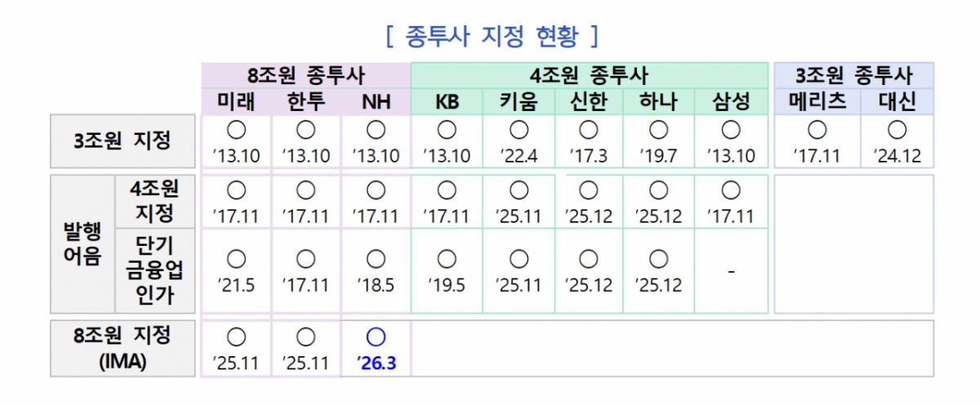Select the 4조원 종투사 group header

tap(589, 76)
